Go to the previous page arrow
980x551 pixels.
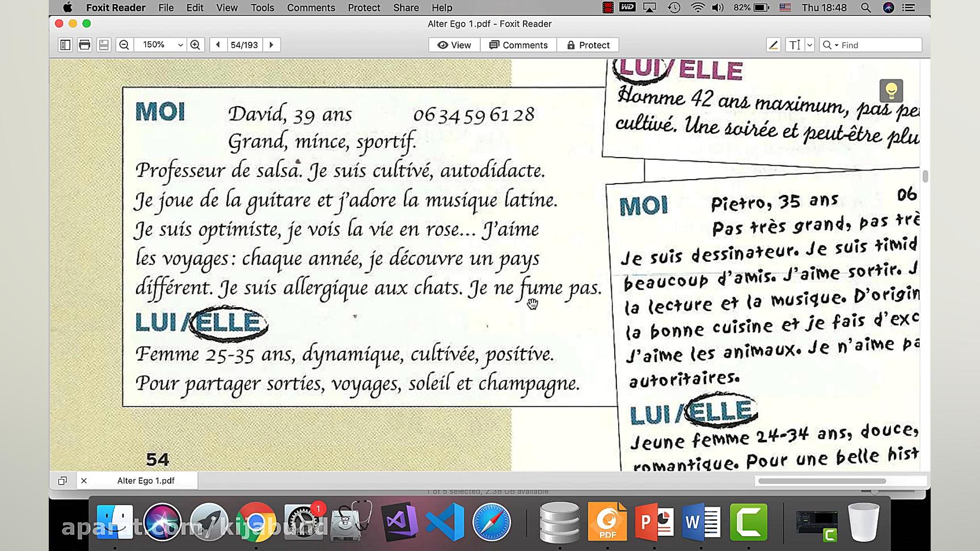[218, 45]
